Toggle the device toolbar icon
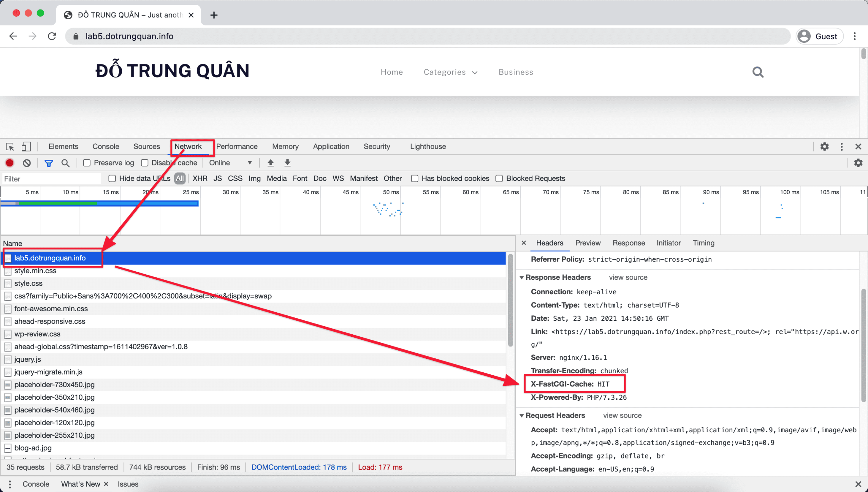 point(26,146)
